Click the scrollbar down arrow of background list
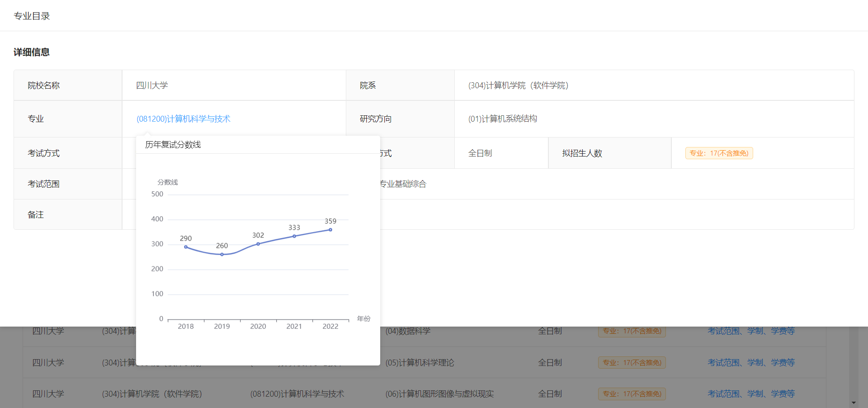868x408 pixels. click(854, 403)
